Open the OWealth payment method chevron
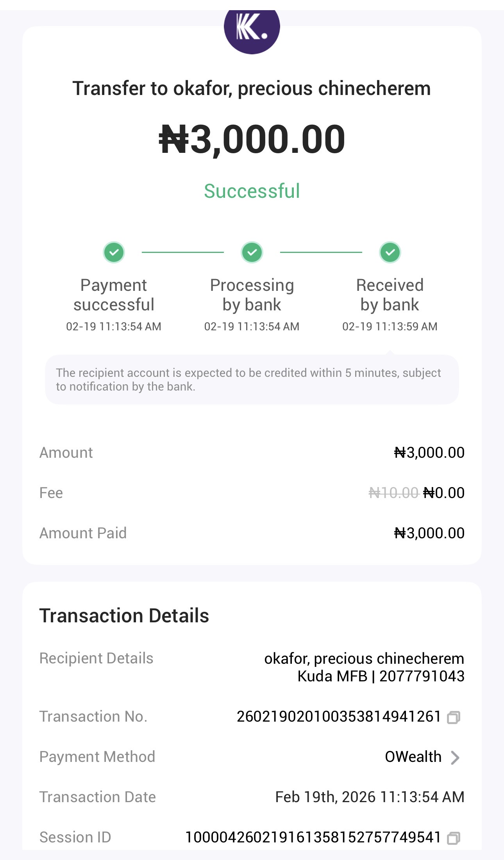The height and width of the screenshot is (860, 504). click(x=455, y=757)
